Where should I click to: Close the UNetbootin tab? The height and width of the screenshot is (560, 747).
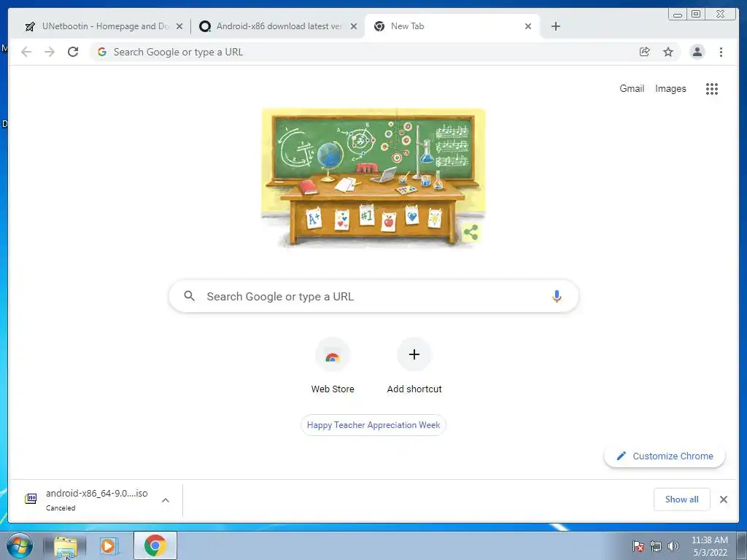(179, 27)
